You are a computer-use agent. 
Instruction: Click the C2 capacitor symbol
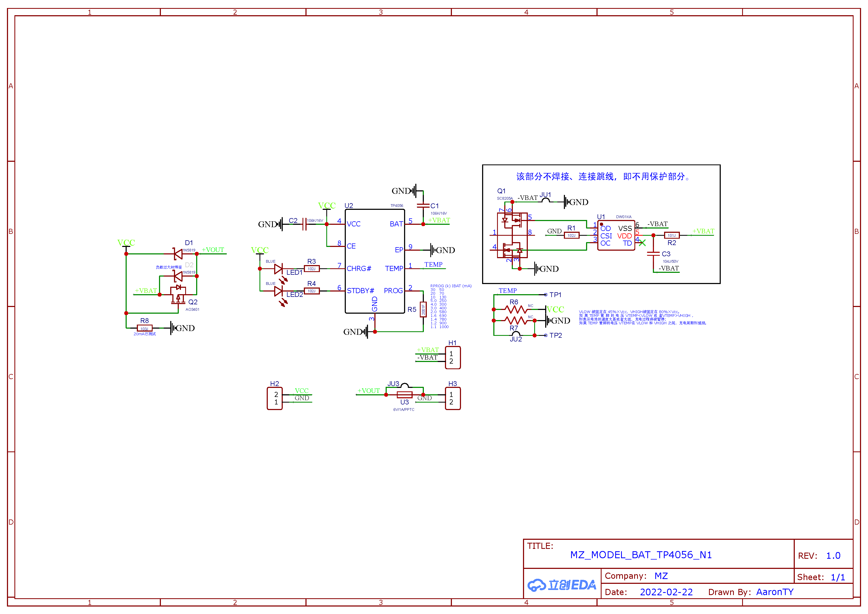[304, 224]
